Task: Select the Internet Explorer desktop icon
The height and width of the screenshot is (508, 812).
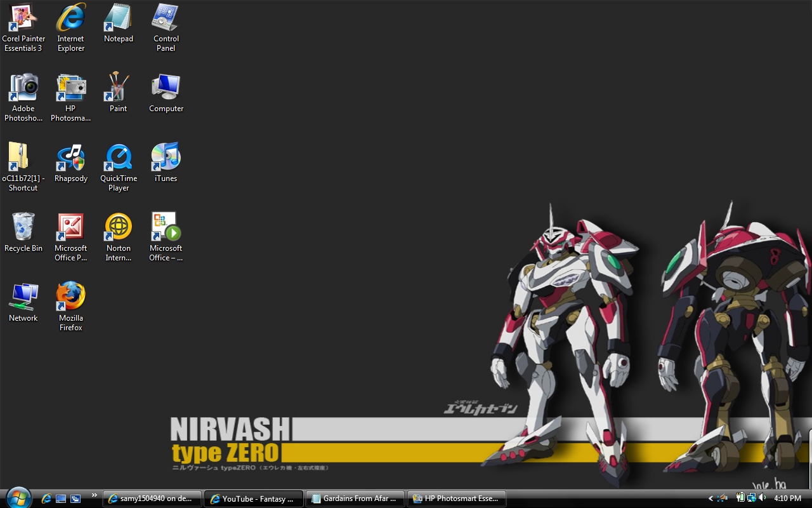Action: (71, 28)
